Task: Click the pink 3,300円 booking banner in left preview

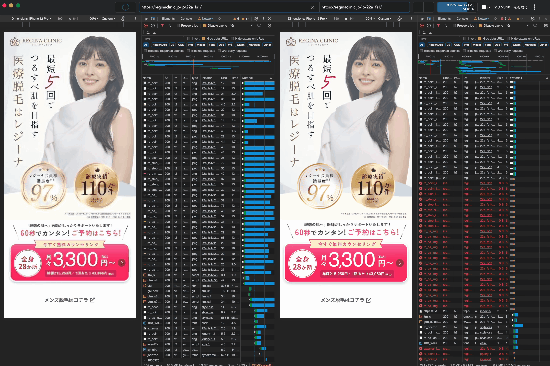Action: coord(69,262)
